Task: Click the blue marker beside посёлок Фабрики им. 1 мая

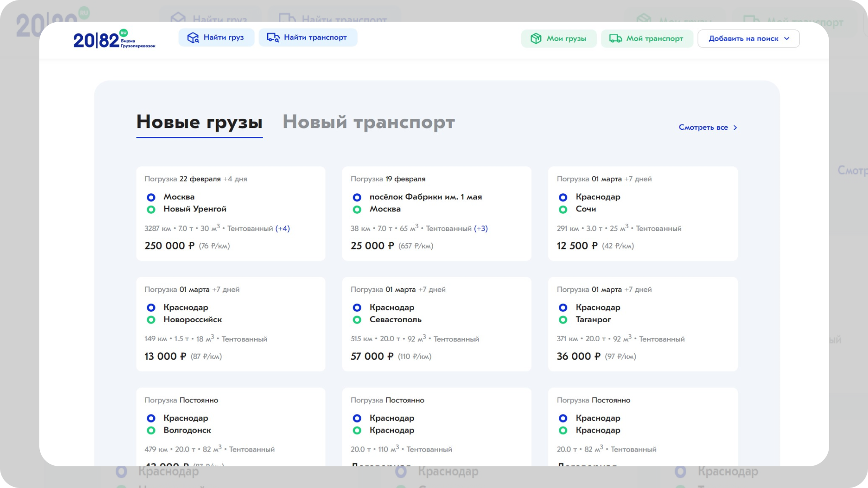Action: coord(357,197)
